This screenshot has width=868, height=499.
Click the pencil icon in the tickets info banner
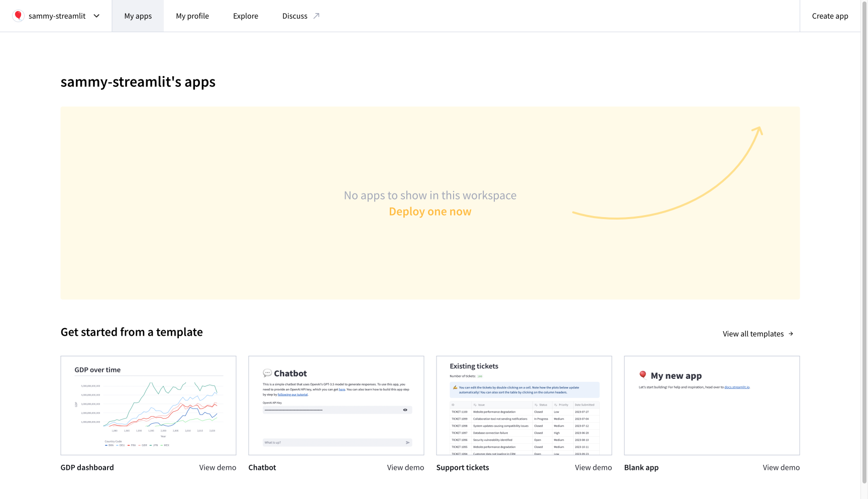point(454,387)
